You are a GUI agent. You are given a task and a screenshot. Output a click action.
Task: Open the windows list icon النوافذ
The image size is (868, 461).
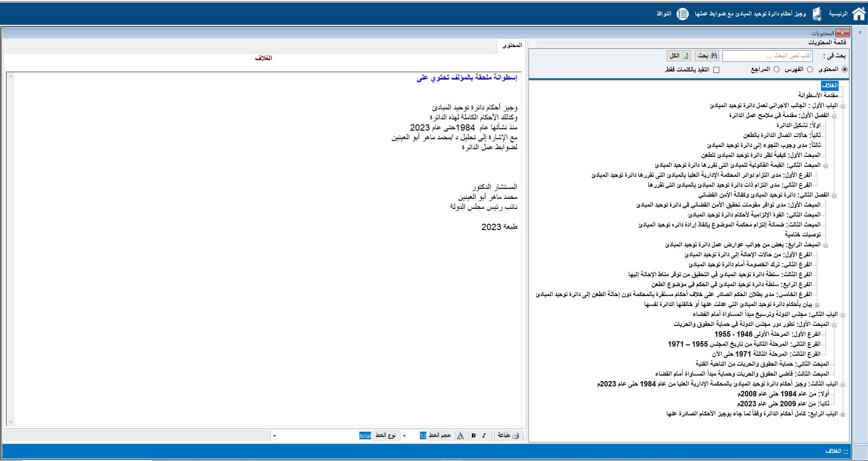point(683,14)
